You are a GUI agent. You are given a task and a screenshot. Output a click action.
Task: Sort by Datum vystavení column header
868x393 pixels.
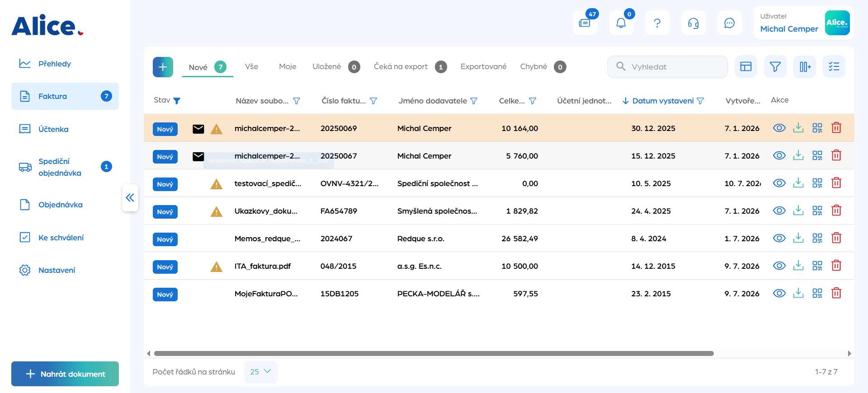coord(663,101)
